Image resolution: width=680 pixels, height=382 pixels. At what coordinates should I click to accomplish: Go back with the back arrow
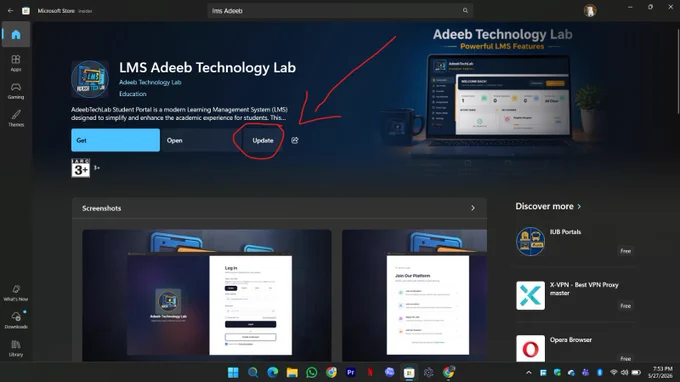point(10,10)
